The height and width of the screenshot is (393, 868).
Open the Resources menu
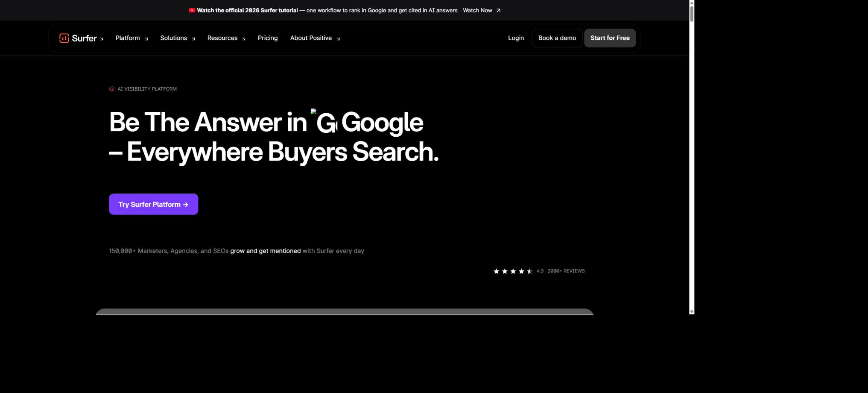click(222, 38)
